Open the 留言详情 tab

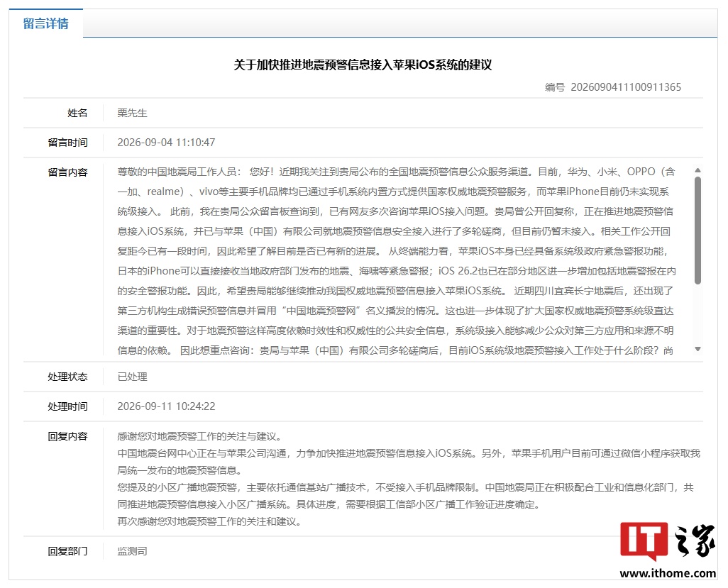point(46,23)
